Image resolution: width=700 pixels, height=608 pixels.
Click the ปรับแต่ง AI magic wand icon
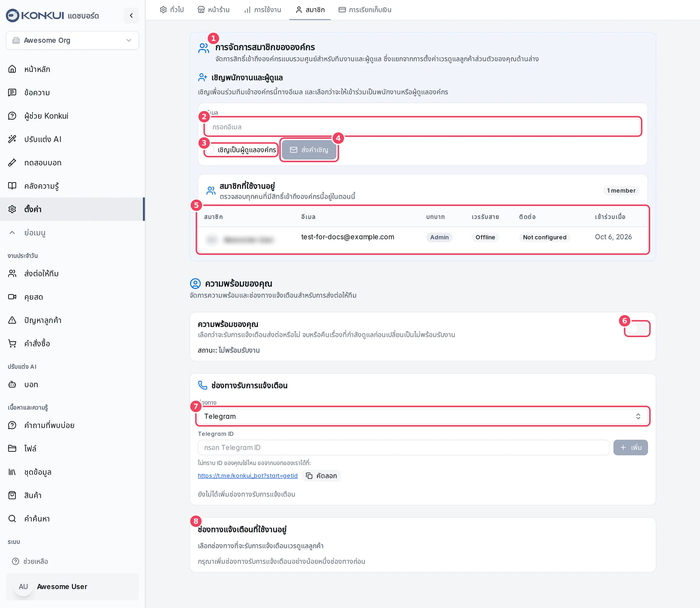coord(12,139)
